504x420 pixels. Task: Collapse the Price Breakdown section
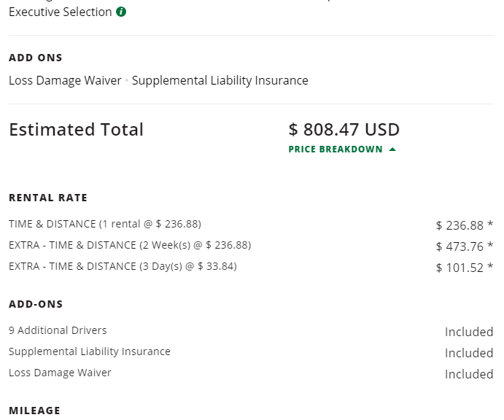(342, 149)
